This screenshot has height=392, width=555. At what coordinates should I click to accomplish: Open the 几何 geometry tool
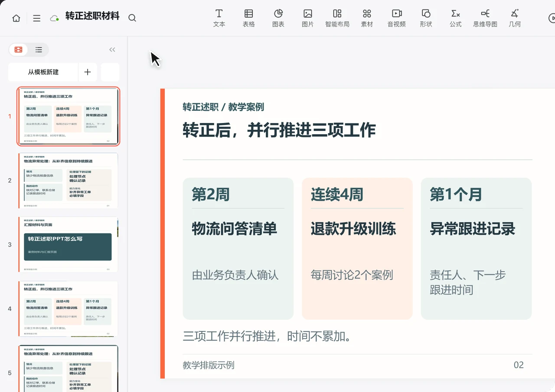tap(515, 18)
